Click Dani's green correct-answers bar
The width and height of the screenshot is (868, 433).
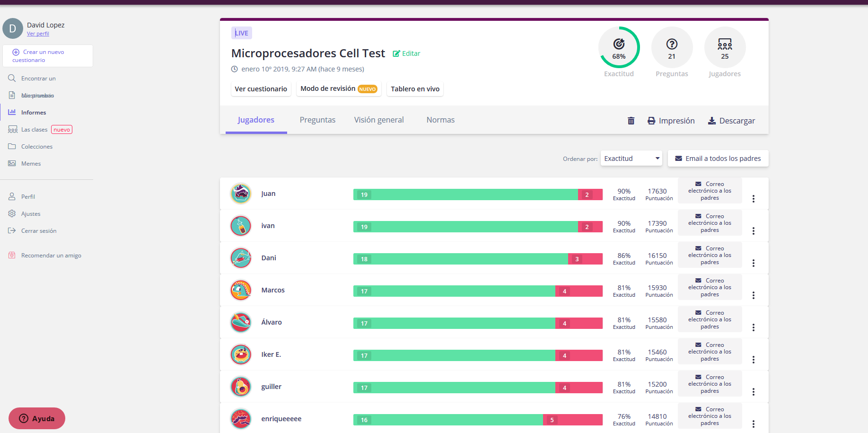460,259
